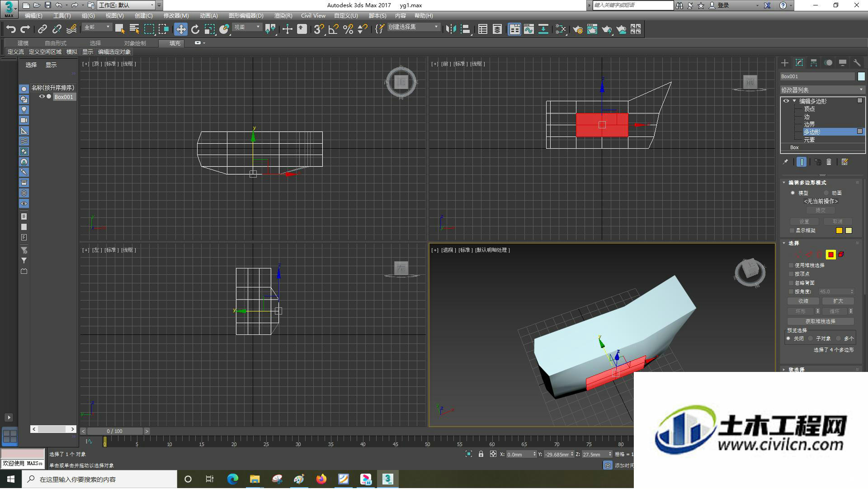Click the 获取堆栈选择 button

[821, 322]
